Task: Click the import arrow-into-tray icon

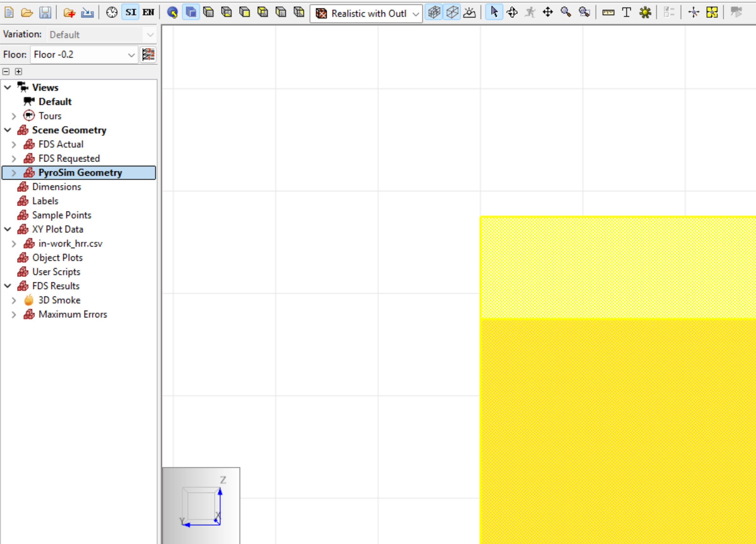Action: tap(87, 13)
